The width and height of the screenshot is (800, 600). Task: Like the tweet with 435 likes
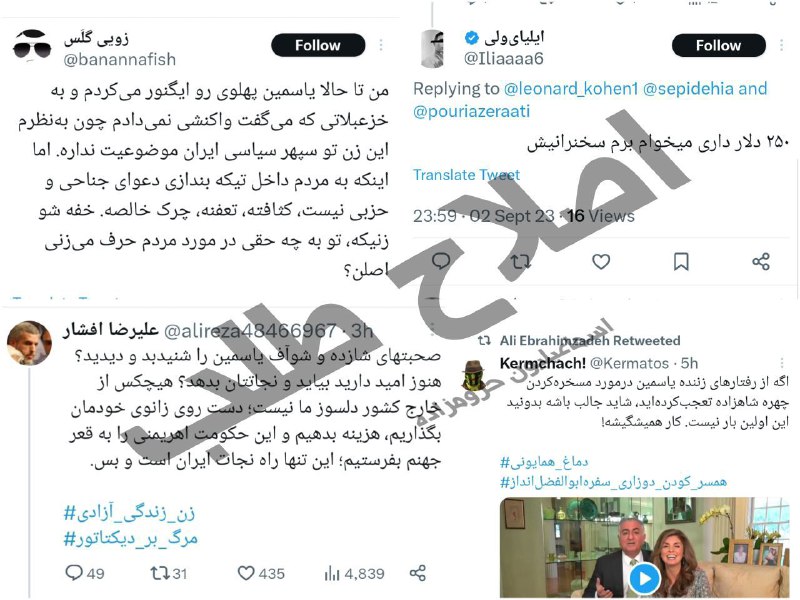click(x=261, y=573)
